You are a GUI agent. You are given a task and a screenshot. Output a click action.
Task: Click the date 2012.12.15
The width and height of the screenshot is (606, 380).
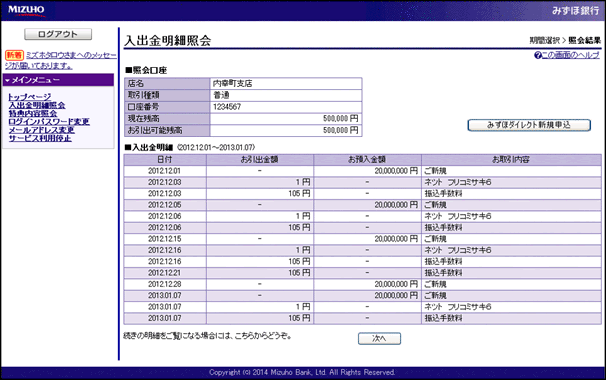[164, 239]
